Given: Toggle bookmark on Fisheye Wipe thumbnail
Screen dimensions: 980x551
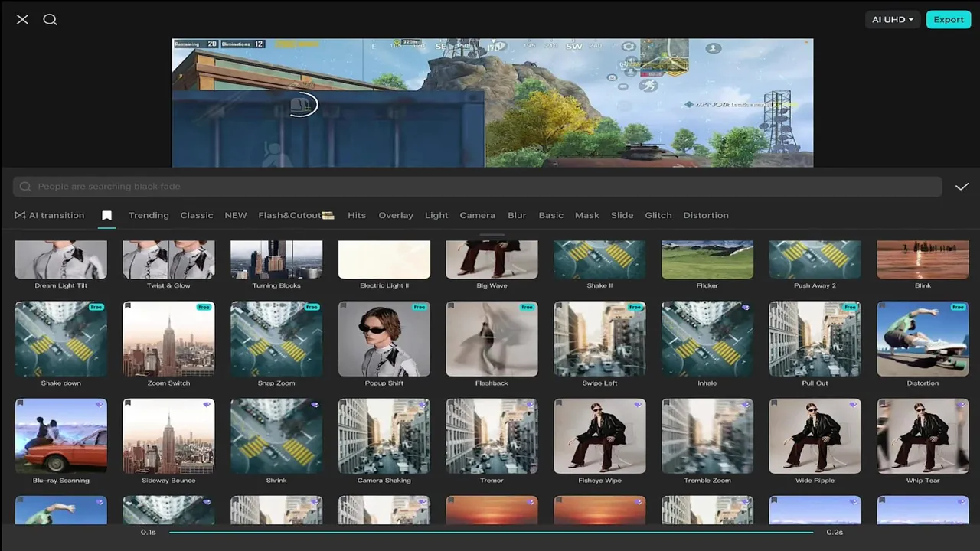Looking at the screenshot, I should (x=559, y=403).
